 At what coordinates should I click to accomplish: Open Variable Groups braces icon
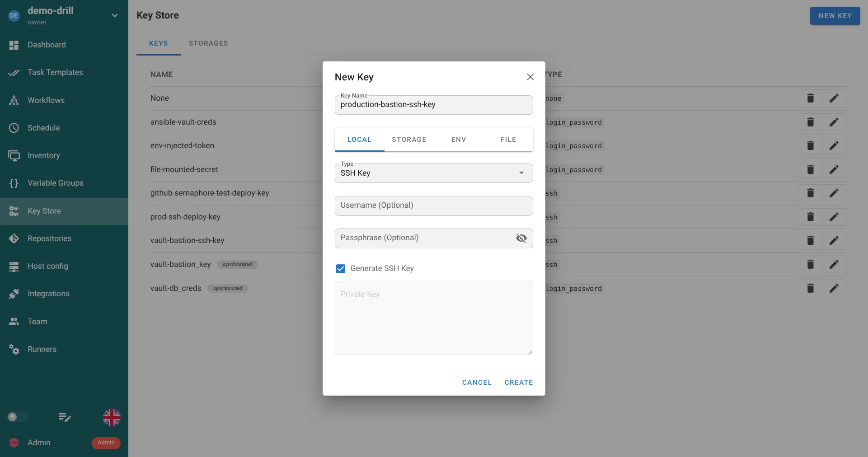pos(14,183)
